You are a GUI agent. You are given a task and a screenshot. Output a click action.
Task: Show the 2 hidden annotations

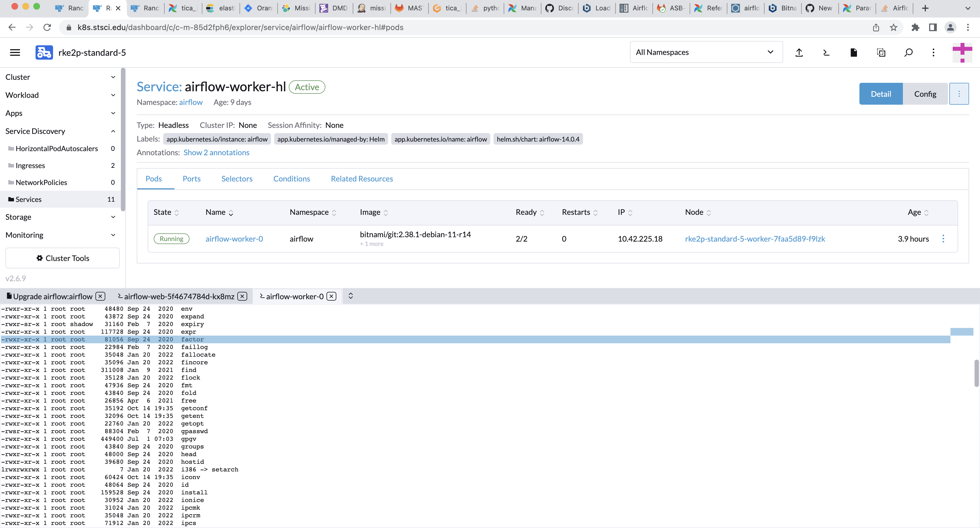pyautogui.click(x=216, y=152)
